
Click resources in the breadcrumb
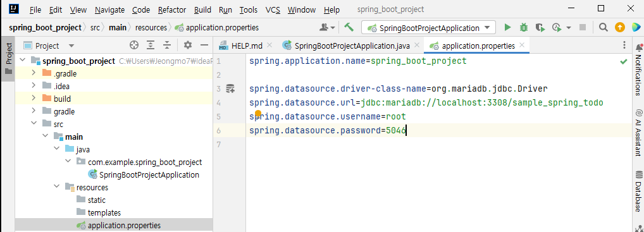(x=151, y=28)
